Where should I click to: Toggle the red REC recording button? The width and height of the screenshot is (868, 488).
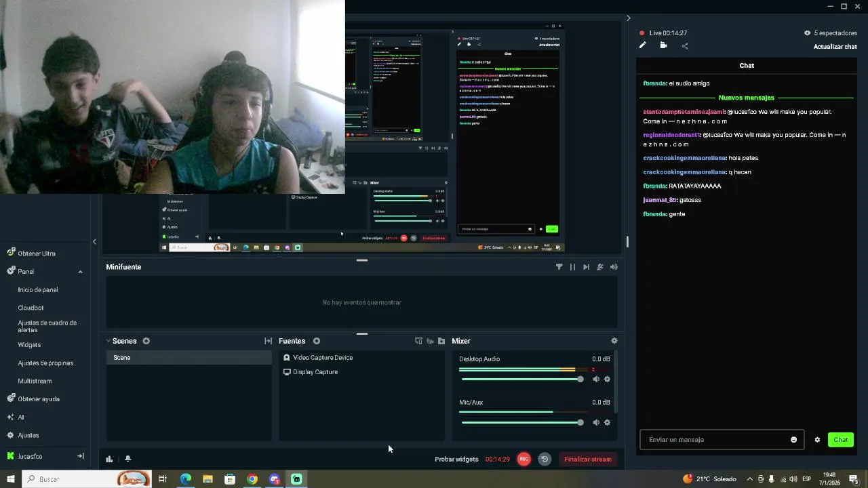524,459
